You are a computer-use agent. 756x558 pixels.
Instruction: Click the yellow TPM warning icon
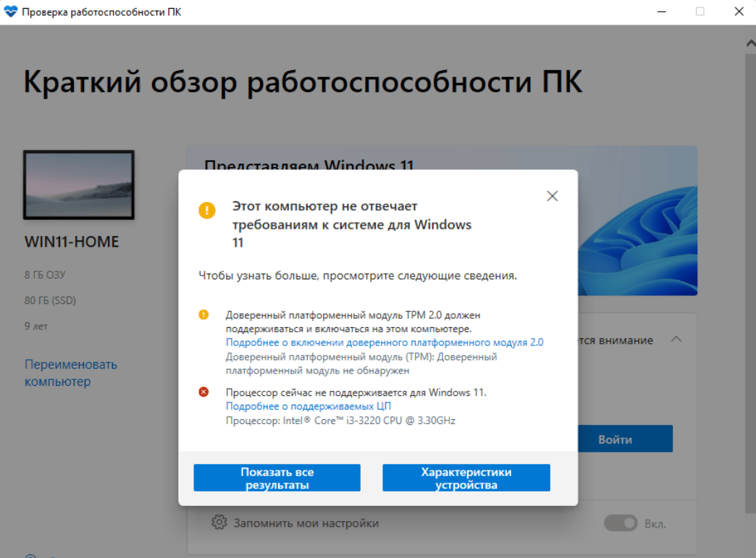[203, 315]
